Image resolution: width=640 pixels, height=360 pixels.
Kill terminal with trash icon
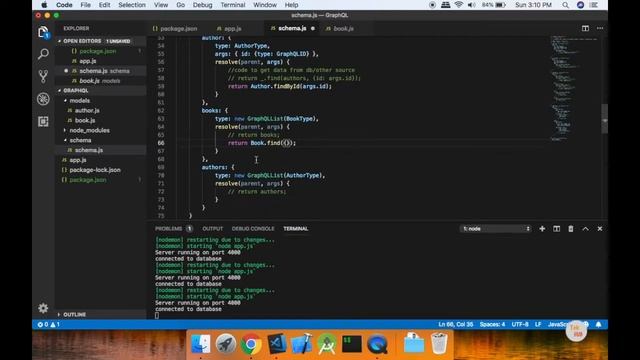(571, 229)
